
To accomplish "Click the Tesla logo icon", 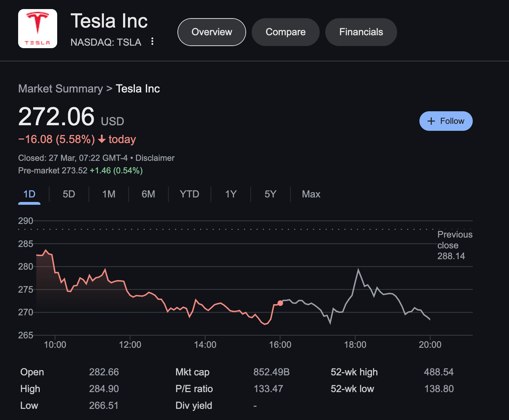I will [37, 28].
